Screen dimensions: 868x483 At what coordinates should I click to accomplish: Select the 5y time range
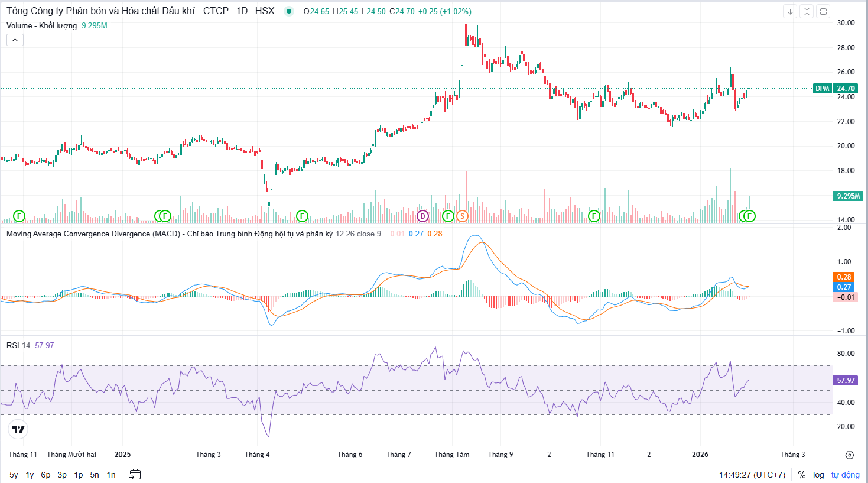pyautogui.click(x=14, y=475)
